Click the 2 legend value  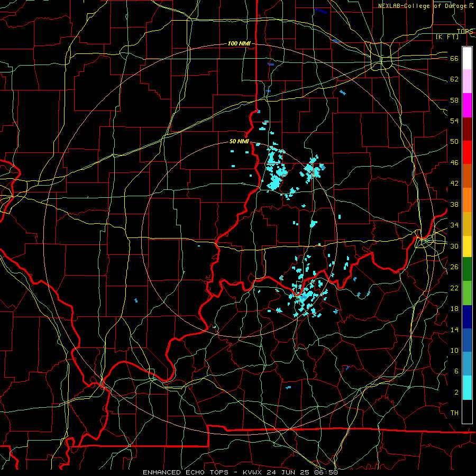[456, 392]
